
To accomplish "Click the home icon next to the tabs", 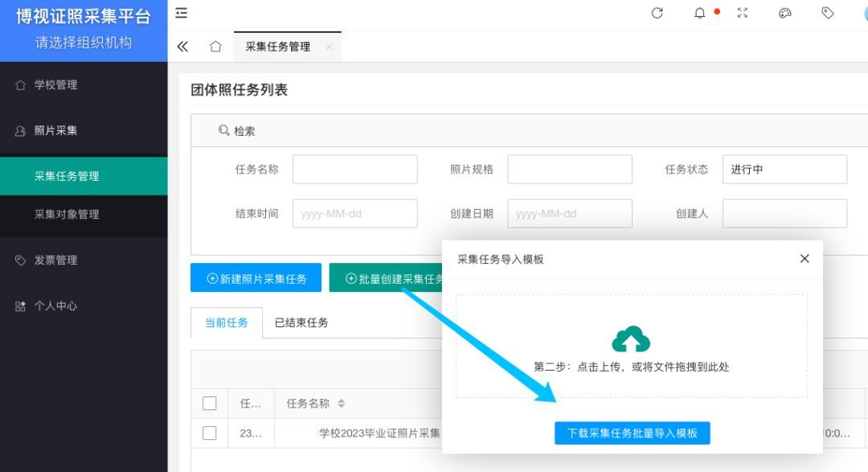I will (x=215, y=47).
